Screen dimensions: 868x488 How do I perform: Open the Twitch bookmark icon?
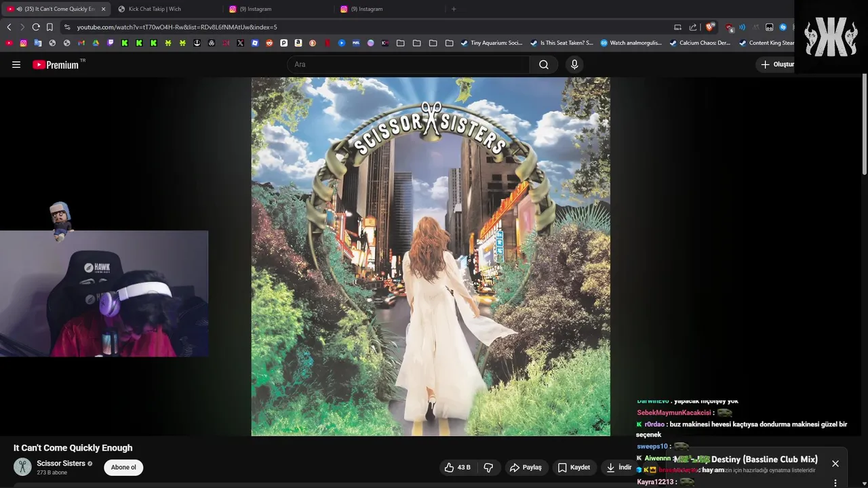(x=111, y=43)
